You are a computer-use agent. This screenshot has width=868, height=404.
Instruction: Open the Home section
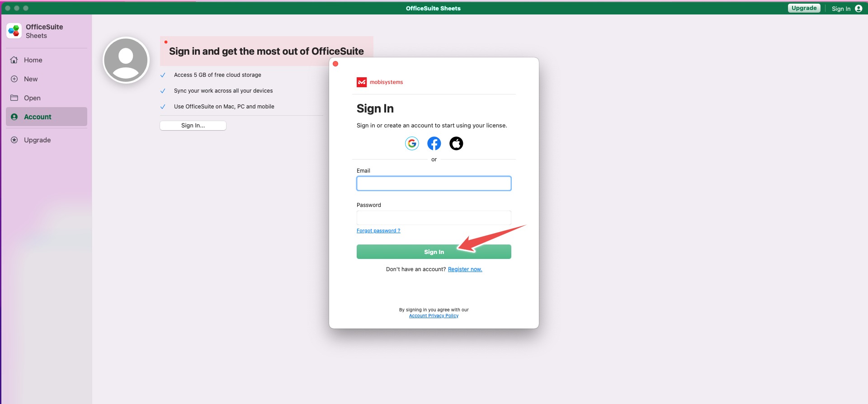(x=47, y=60)
